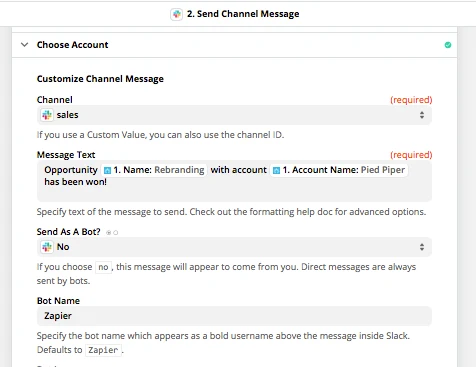Click the Bot Name input containing Zapier

[x=234, y=316]
